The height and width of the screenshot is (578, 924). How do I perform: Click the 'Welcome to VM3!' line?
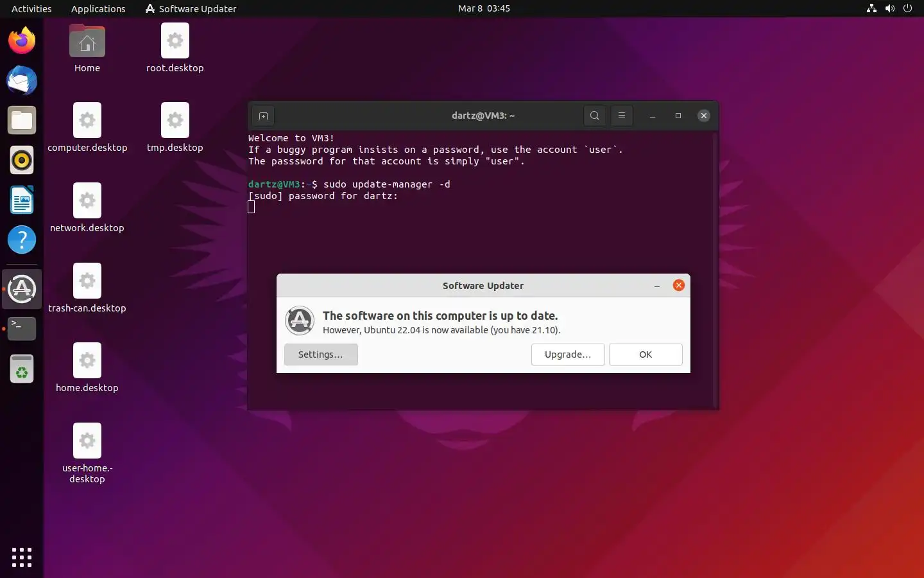(291, 138)
